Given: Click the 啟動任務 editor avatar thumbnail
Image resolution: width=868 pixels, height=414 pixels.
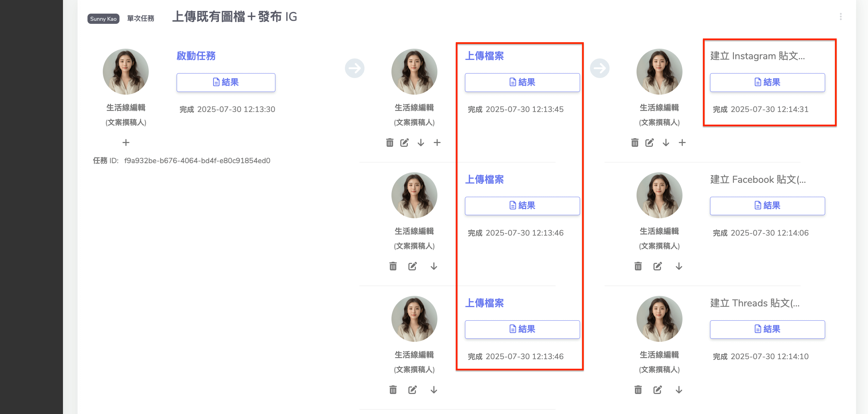Looking at the screenshot, I should (126, 71).
